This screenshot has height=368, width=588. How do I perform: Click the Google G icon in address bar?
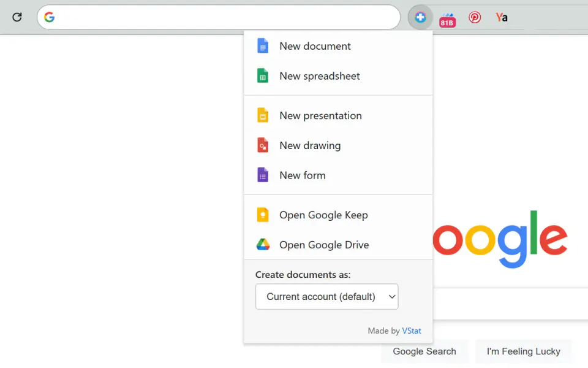[49, 17]
